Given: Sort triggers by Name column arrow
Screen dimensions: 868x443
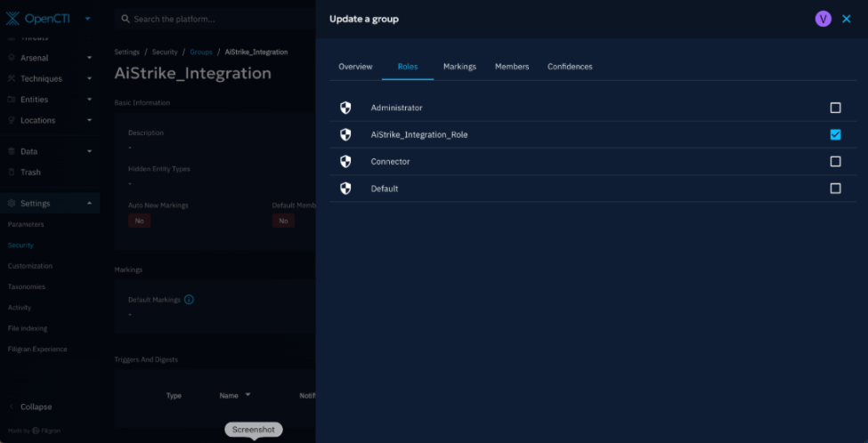Looking at the screenshot, I should pos(247,395).
